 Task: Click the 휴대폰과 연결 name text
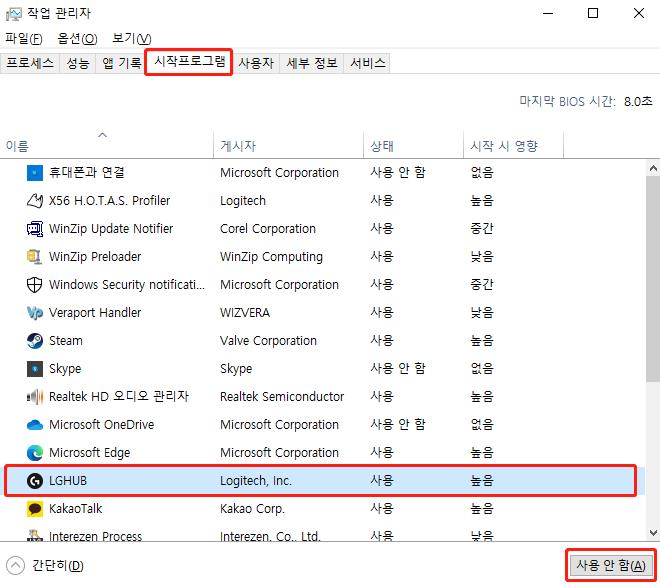[x=87, y=173]
